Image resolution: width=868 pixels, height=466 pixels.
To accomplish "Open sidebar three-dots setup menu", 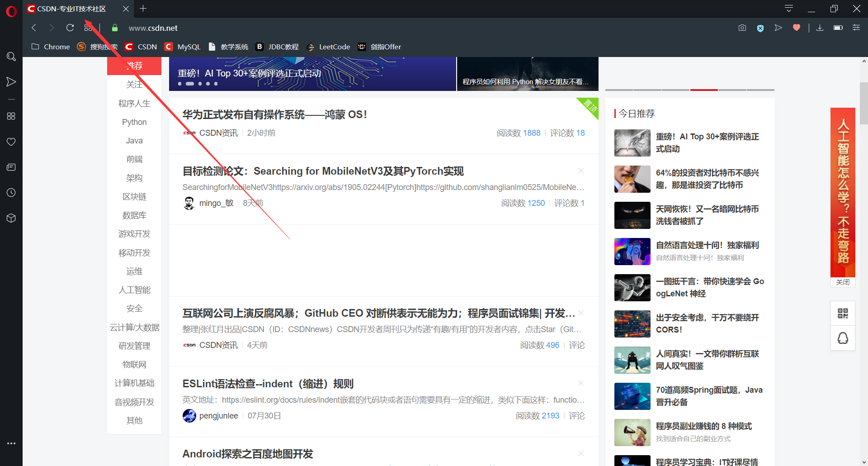I will tap(11, 443).
